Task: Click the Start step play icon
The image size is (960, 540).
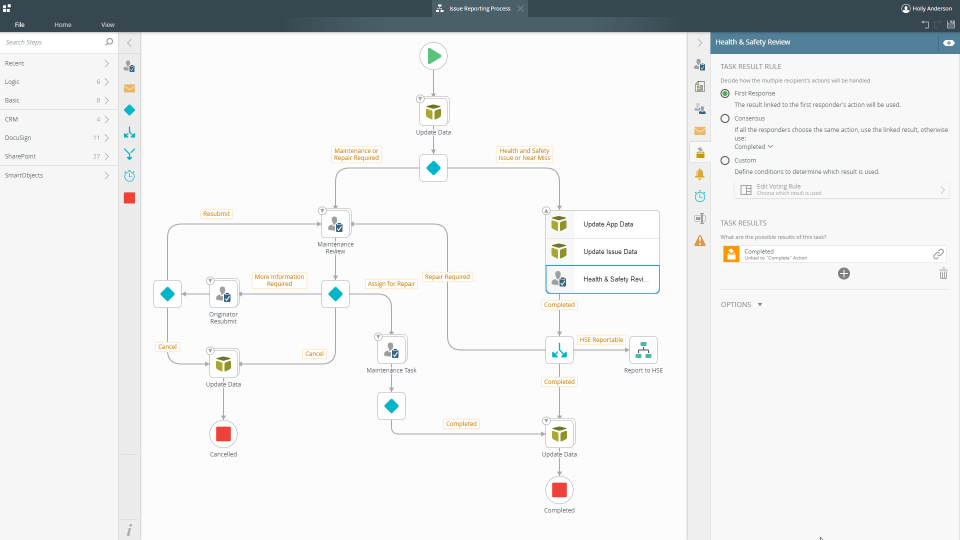Action: (x=433, y=56)
